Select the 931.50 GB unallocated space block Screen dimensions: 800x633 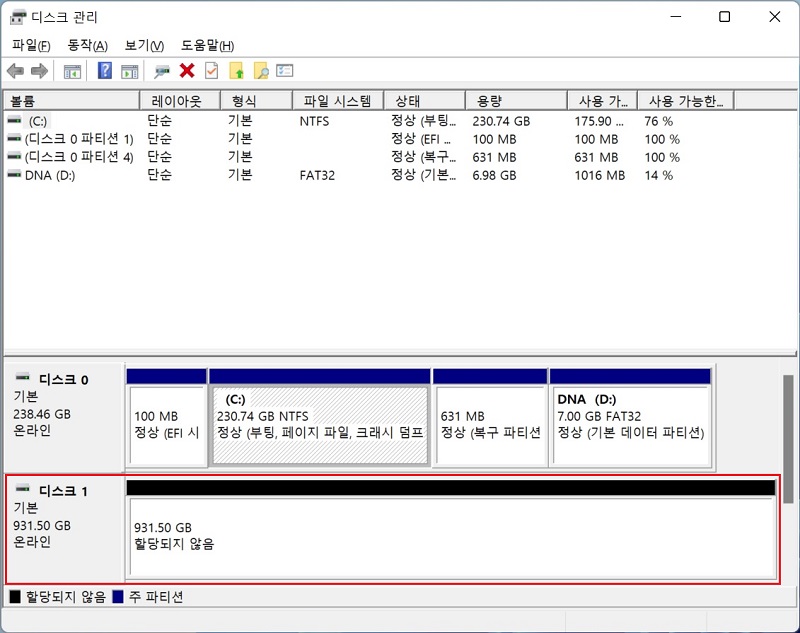450,530
